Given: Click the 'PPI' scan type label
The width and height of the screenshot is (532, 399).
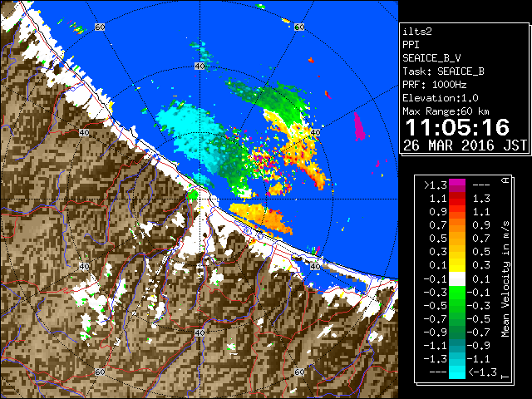Looking at the screenshot, I should pos(411,45).
